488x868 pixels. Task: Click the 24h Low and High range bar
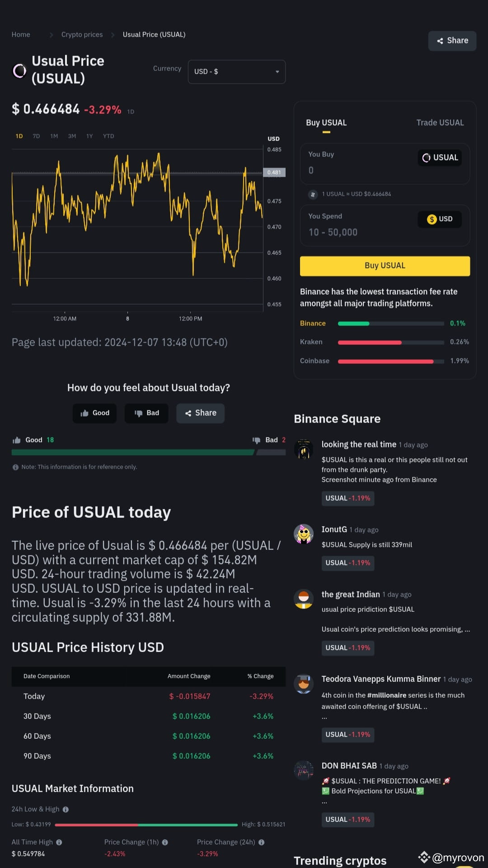click(x=146, y=824)
